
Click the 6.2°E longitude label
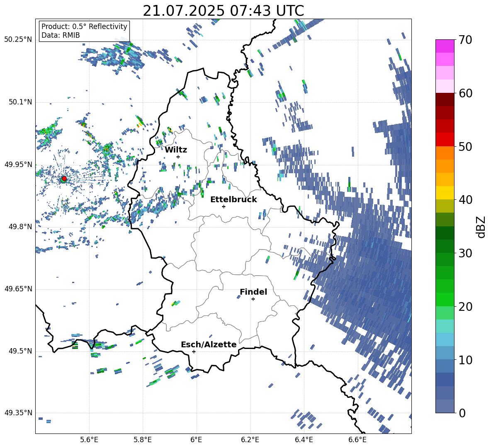250,440
